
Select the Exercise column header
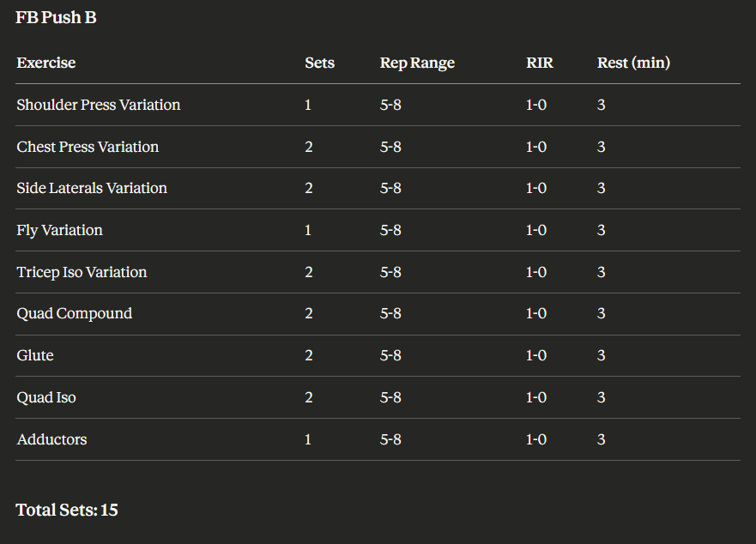[x=46, y=63]
